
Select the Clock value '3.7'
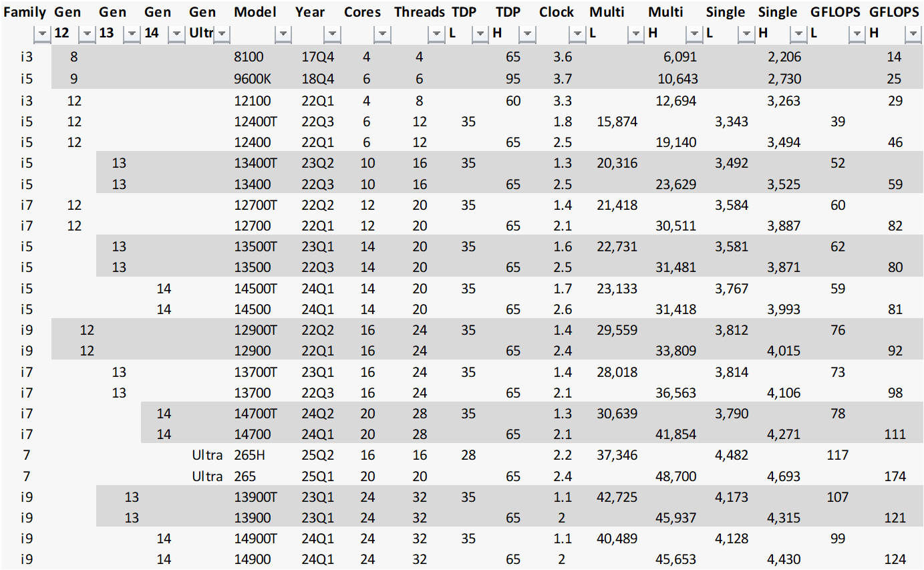[x=563, y=79]
